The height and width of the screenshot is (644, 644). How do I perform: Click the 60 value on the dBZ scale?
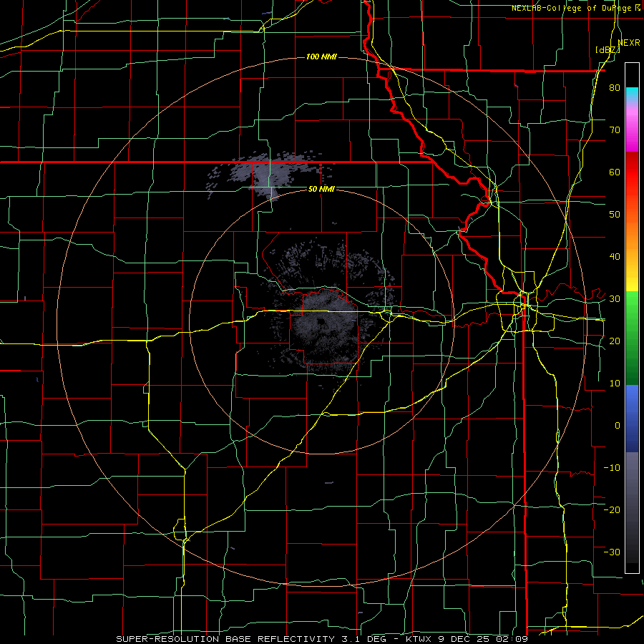click(x=615, y=172)
